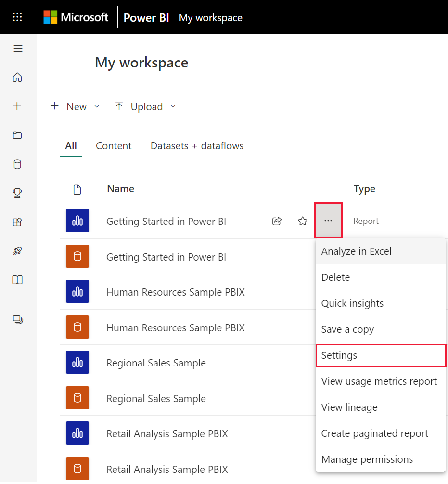Open the Getting Started in Power BI report name
The width and height of the screenshot is (448, 484).
(166, 222)
